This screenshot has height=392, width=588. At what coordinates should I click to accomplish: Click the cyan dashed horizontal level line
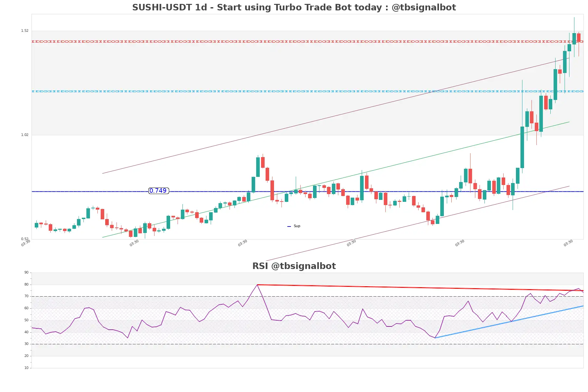pos(307,91)
